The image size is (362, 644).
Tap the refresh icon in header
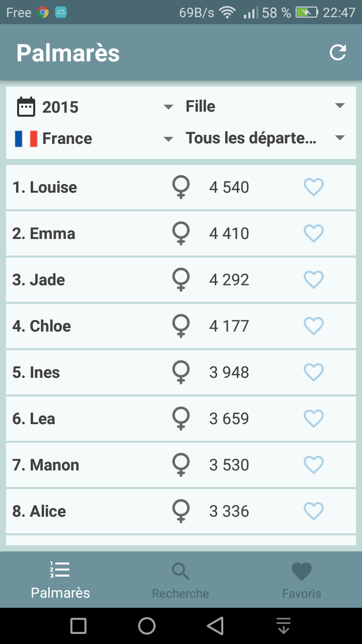coord(338,52)
